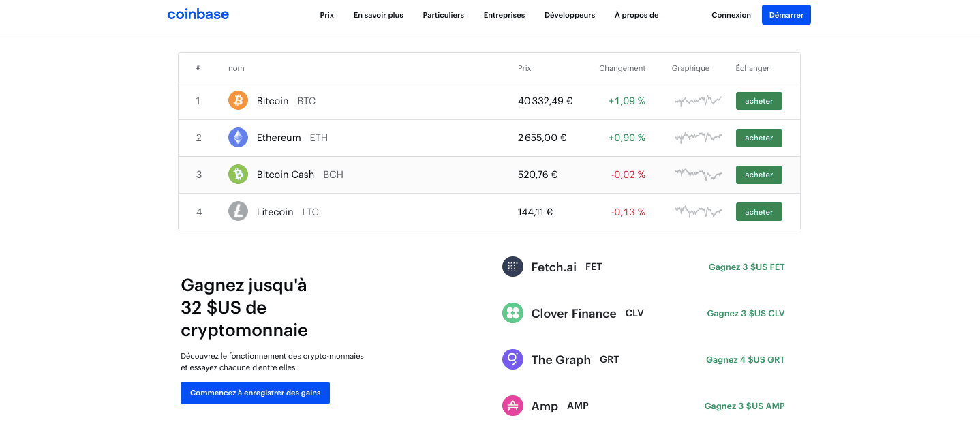Open the Prix menu item
The height and width of the screenshot is (437, 980).
click(x=326, y=14)
